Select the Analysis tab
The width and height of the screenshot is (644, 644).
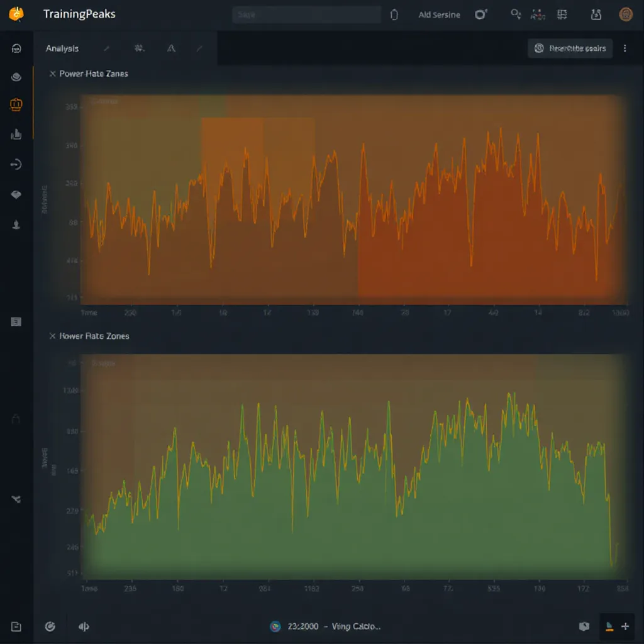click(x=62, y=48)
